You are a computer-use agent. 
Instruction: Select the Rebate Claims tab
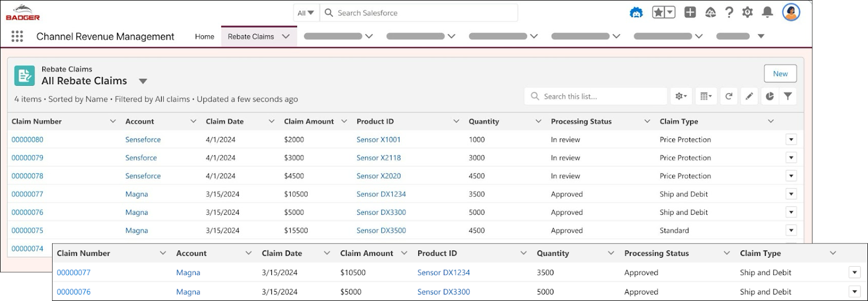tap(251, 36)
